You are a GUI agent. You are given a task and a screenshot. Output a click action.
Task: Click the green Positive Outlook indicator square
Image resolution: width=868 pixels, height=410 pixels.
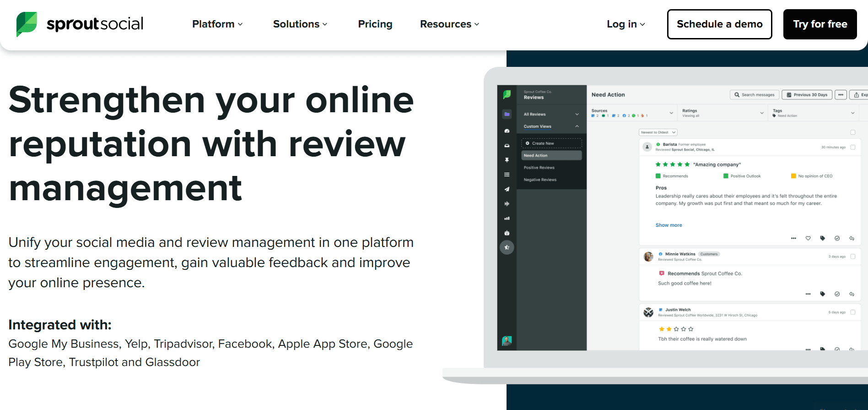click(726, 176)
